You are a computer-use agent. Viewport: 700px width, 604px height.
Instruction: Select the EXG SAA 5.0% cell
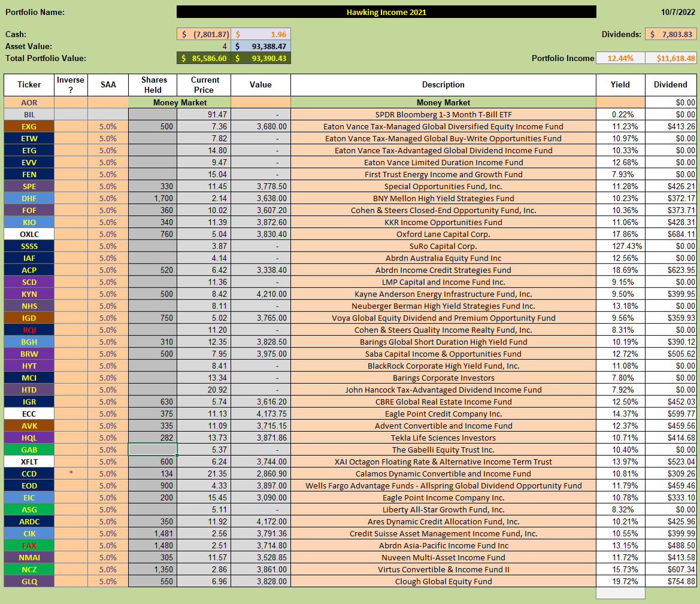click(x=108, y=127)
